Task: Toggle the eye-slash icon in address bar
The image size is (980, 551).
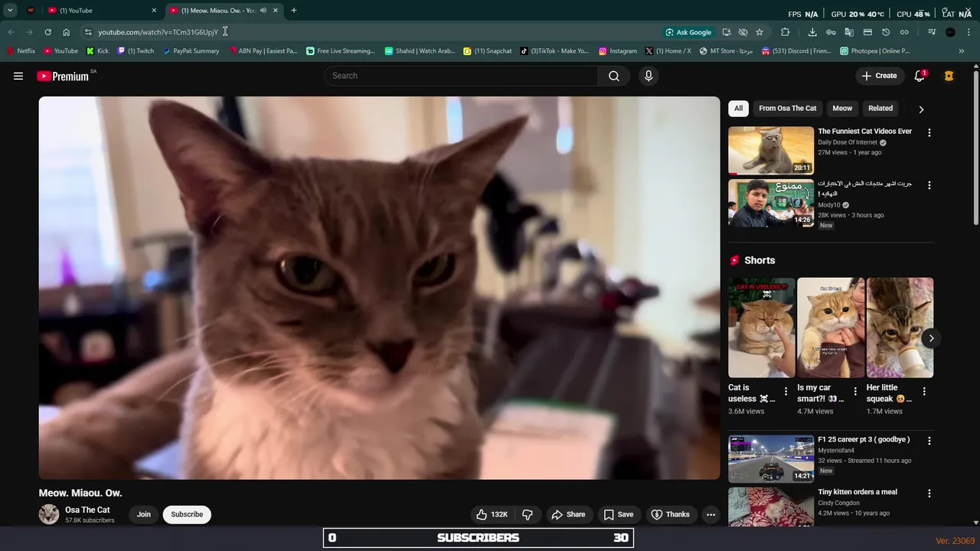Action: 743,32
